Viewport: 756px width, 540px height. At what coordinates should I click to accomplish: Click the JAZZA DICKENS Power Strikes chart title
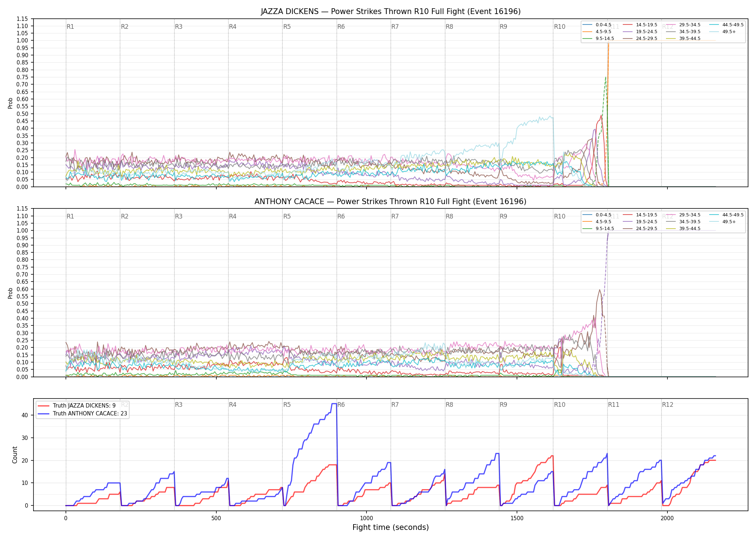tap(391, 12)
